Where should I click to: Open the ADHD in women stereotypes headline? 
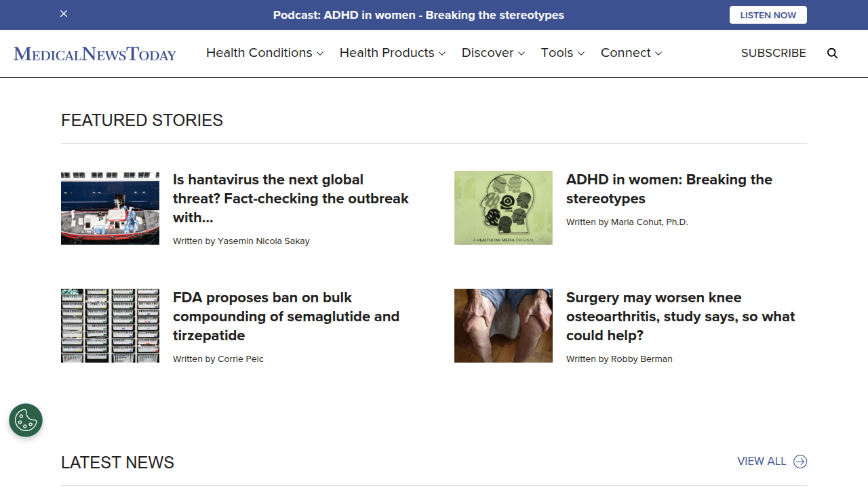(669, 189)
